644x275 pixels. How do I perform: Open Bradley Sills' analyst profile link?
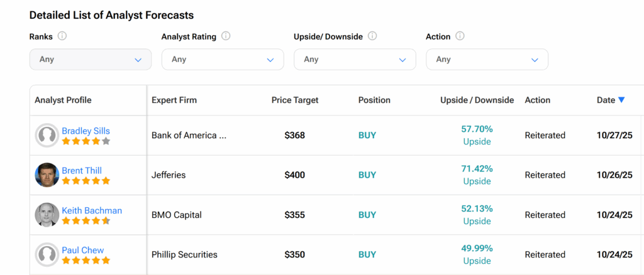point(86,131)
